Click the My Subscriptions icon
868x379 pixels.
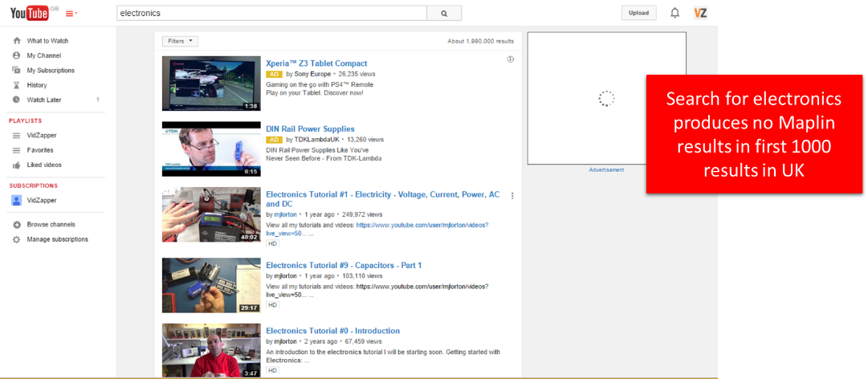(x=17, y=71)
